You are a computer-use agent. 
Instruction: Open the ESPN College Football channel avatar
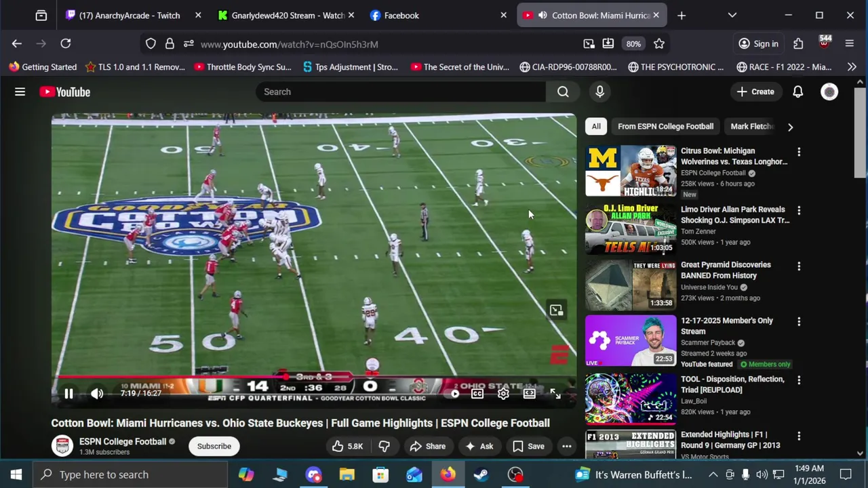(62, 446)
